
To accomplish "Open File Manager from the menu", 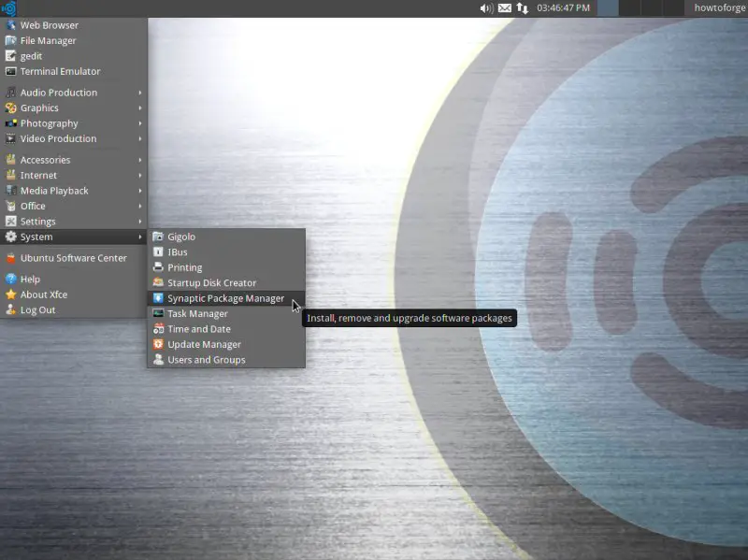I will 74,40.
